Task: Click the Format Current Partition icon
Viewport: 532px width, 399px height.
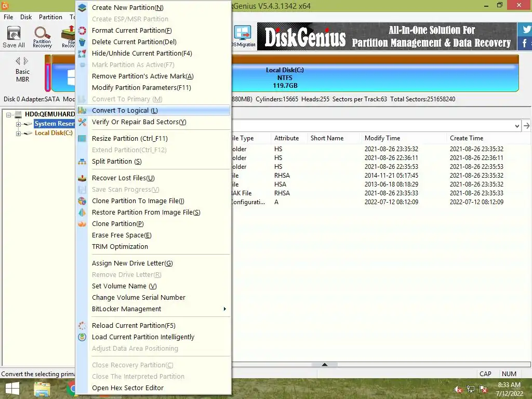Action: point(82,31)
